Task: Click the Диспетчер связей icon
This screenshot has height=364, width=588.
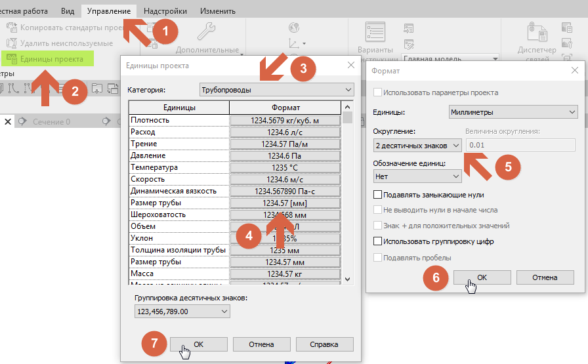Action: (537, 32)
